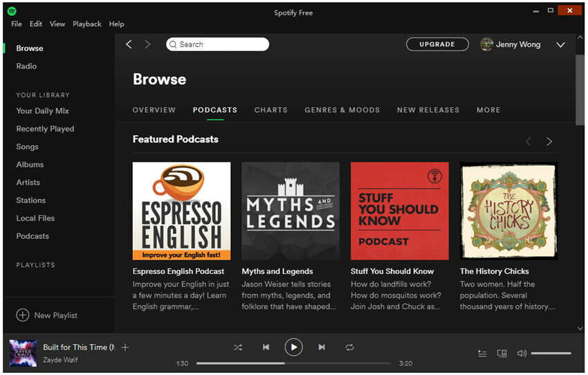This screenshot has width=588, height=375.
Task: Mute with the volume speaker icon
Action: click(x=522, y=354)
